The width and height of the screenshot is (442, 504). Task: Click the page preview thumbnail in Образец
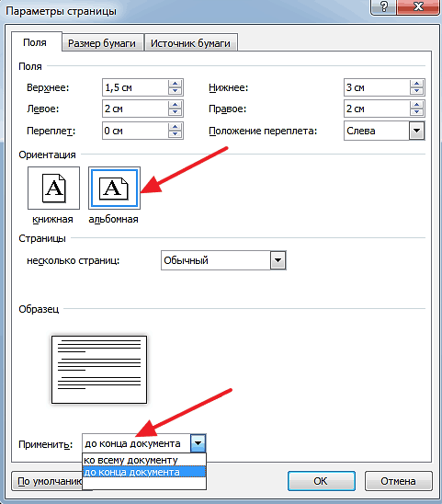(99, 370)
